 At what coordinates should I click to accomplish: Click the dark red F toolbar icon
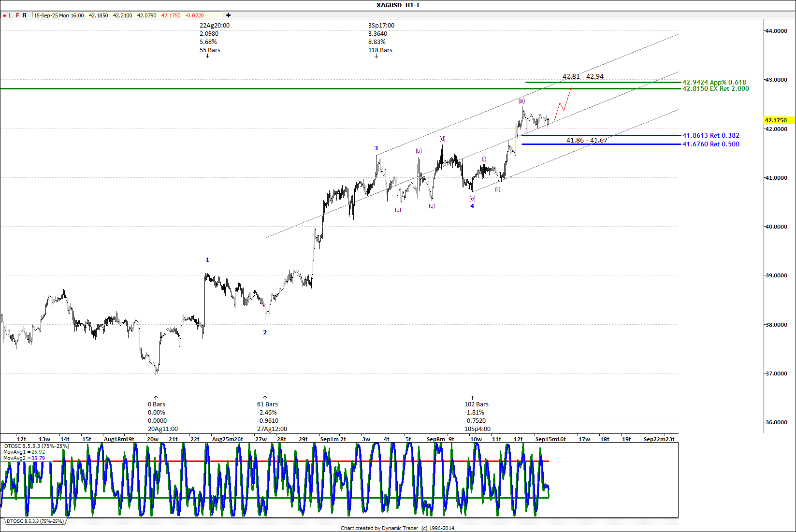(18, 15)
